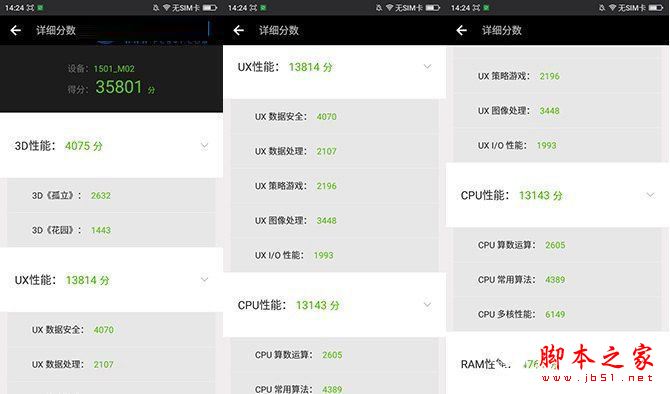Select CPU 常用算法 4389 row on right screen

558,279
